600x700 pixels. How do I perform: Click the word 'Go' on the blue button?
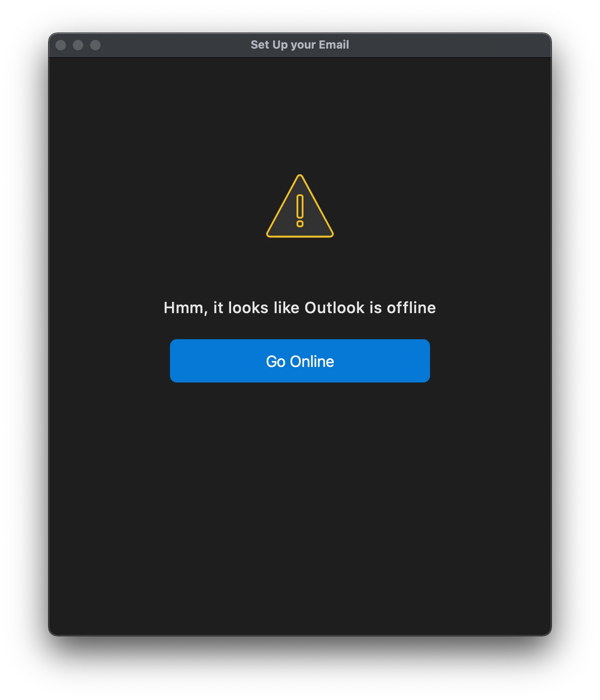tap(276, 361)
